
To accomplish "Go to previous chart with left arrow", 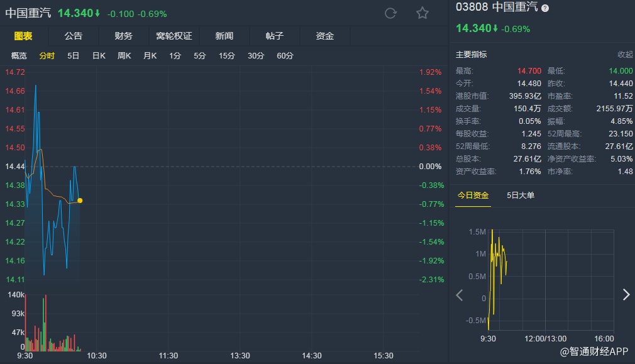I will point(460,295).
